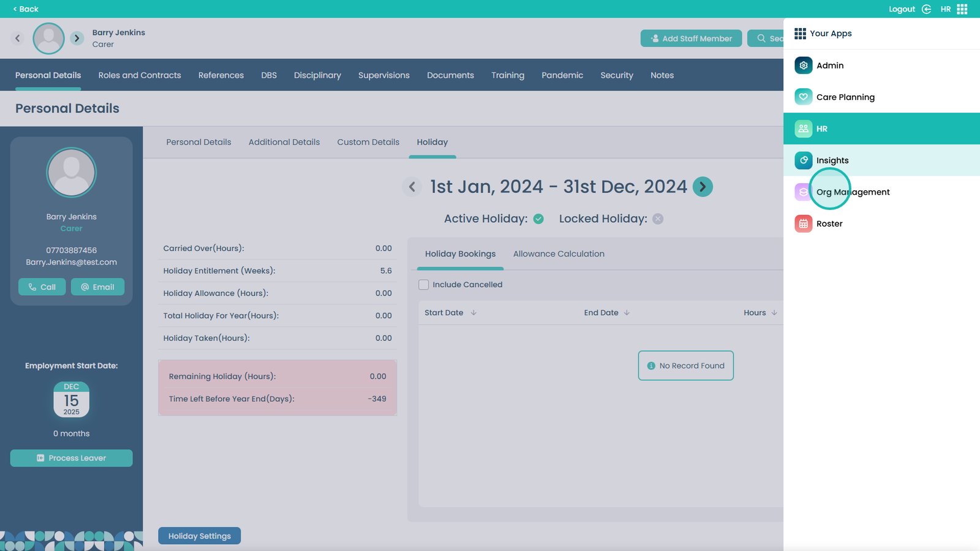
Task: Go to previous holiday year arrow
Action: (x=412, y=187)
